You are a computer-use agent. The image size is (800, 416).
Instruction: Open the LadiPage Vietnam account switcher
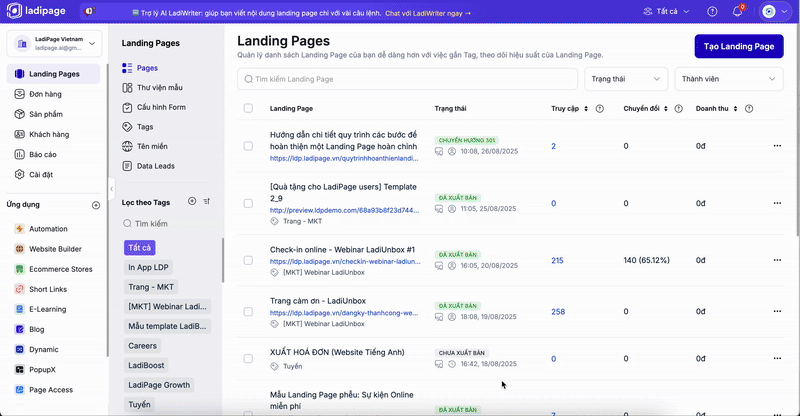[54, 43]
